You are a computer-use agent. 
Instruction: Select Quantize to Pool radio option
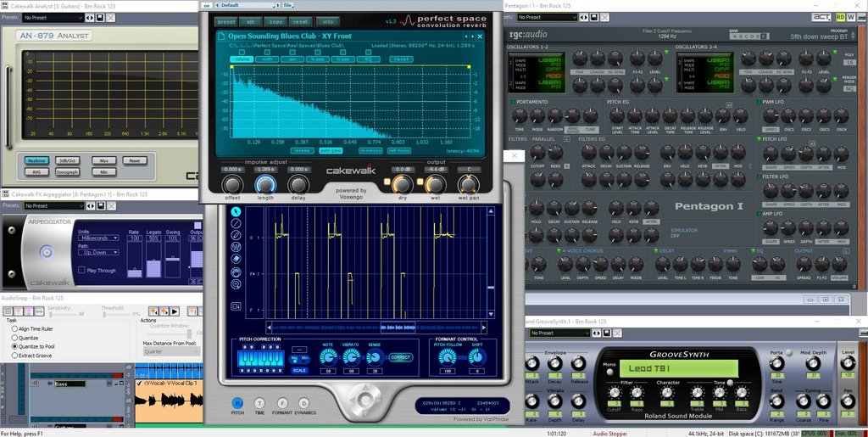tap(15, 346)
